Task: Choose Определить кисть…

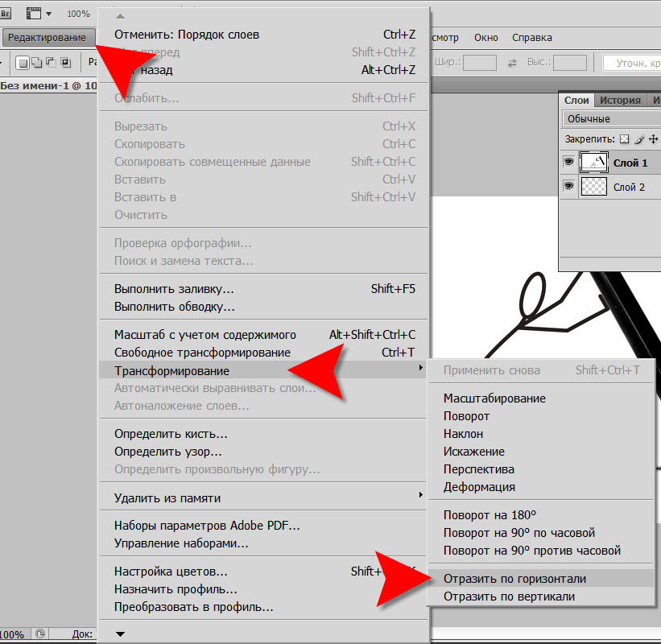Action: tap(264, 434)
